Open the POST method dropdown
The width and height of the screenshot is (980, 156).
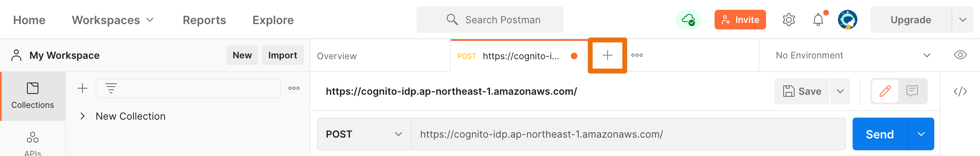pyautogui.click(x=364, y=134)
